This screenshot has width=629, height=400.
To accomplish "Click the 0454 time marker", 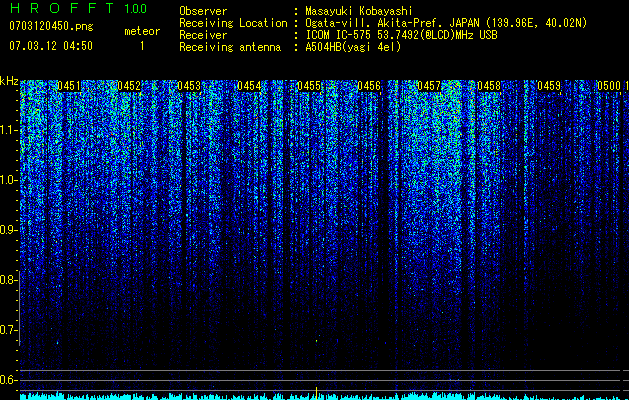I will click(249, 86).
